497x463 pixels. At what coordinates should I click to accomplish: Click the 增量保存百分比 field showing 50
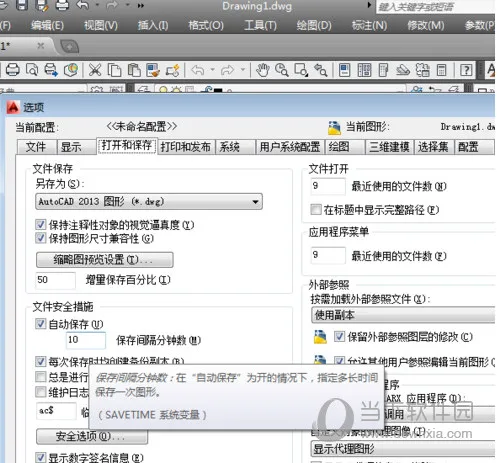(55, 280)
